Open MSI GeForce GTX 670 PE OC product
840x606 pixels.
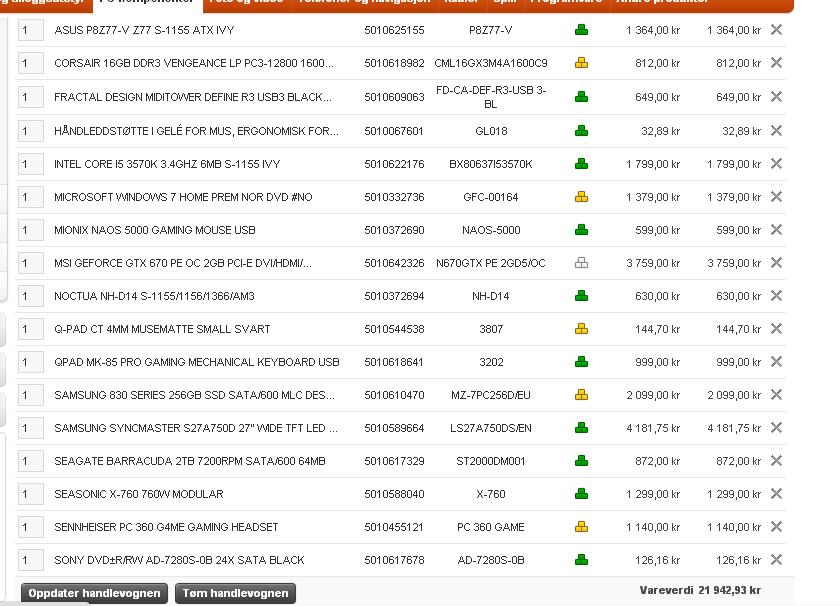pyautogui.click(x=183, y=263)
